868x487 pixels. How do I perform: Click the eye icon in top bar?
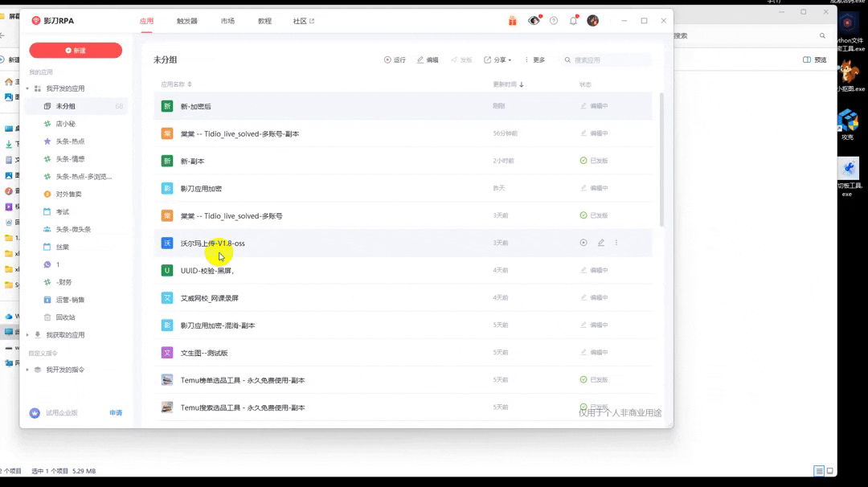pos(534,21)
